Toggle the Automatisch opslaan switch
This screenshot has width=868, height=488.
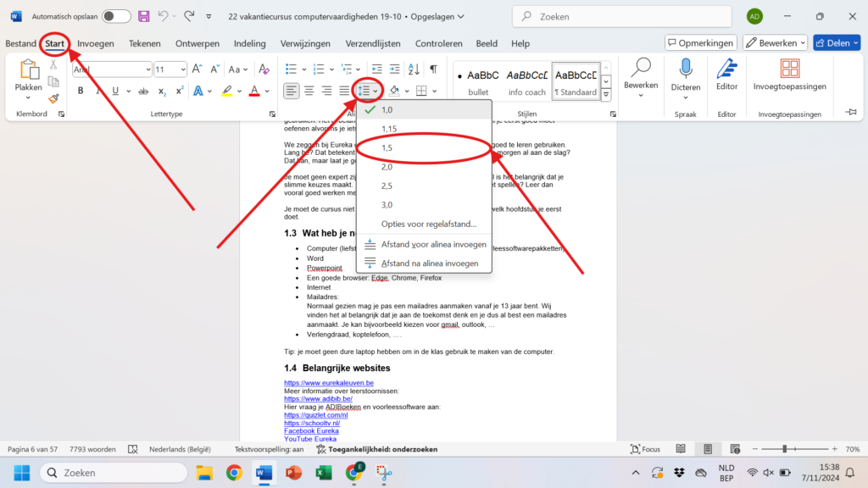116,16
